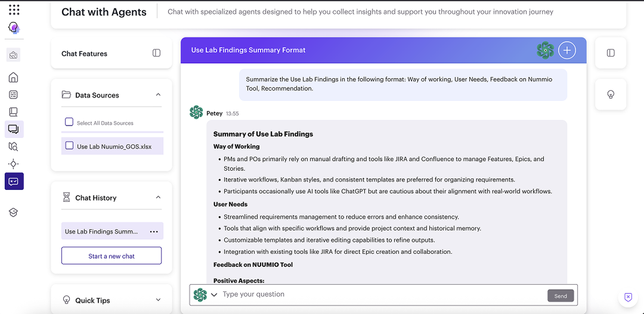Click the bullet about Iterative workflows, Kanban styles

pyautogui.click(x=369, y=180)
